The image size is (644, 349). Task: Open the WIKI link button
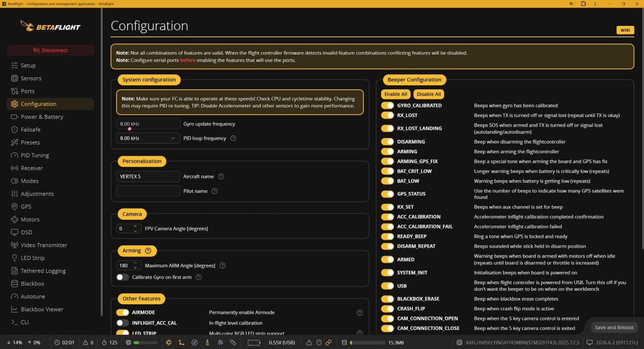[x=625, y=30]
